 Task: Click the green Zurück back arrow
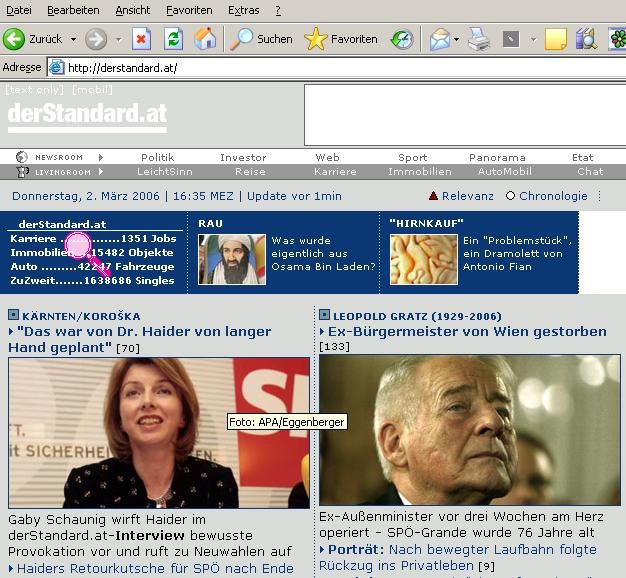pyautogui.click(x=15, y=39)
